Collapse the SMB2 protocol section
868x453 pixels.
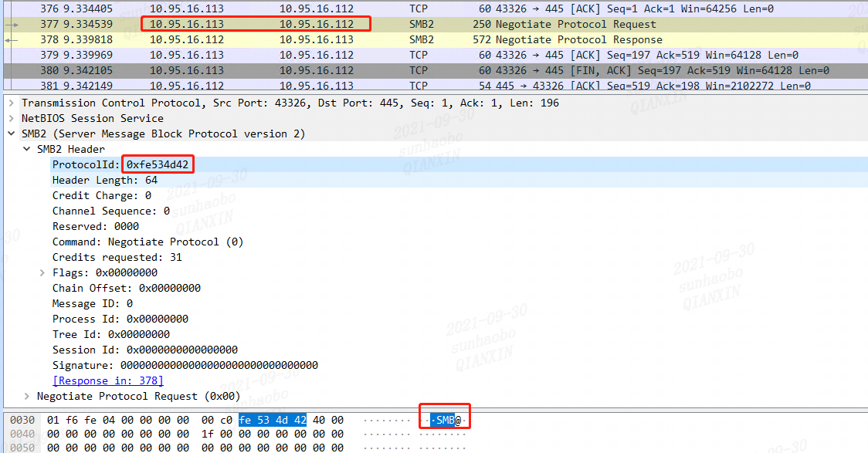click(11, 133)
